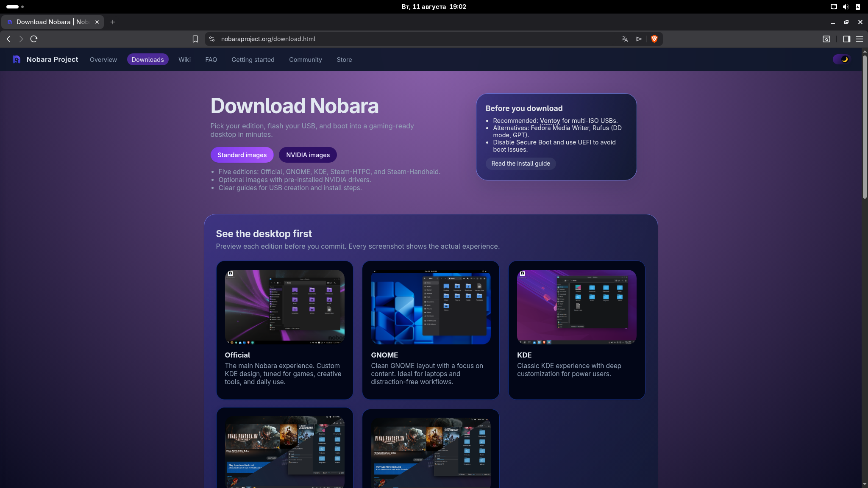Open the volume indicator in top bar

tap(846, 7)
